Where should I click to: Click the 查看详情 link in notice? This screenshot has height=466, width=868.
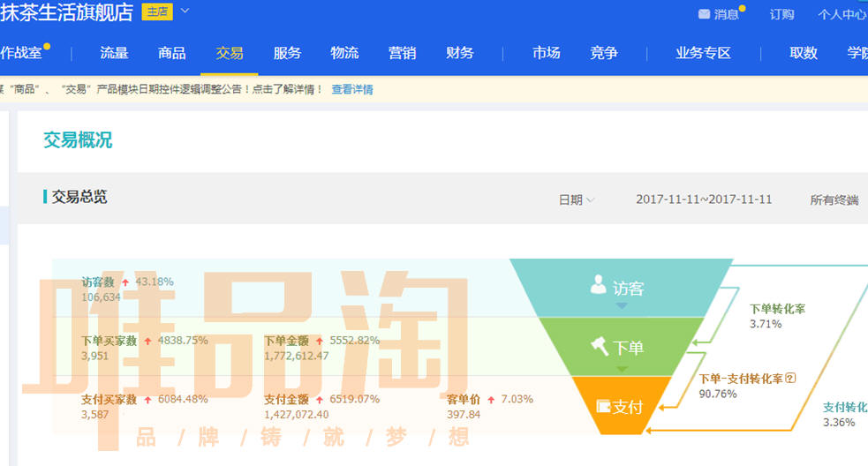coord(352,89)
